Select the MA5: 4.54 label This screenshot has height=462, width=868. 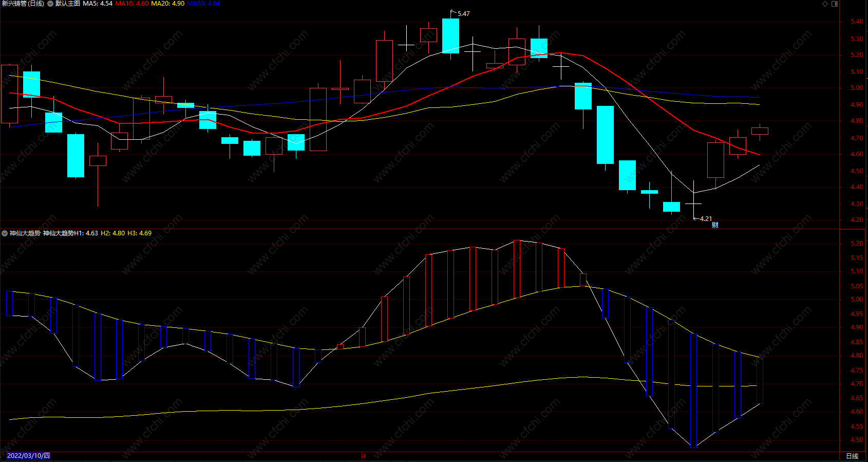pos(98,4)
